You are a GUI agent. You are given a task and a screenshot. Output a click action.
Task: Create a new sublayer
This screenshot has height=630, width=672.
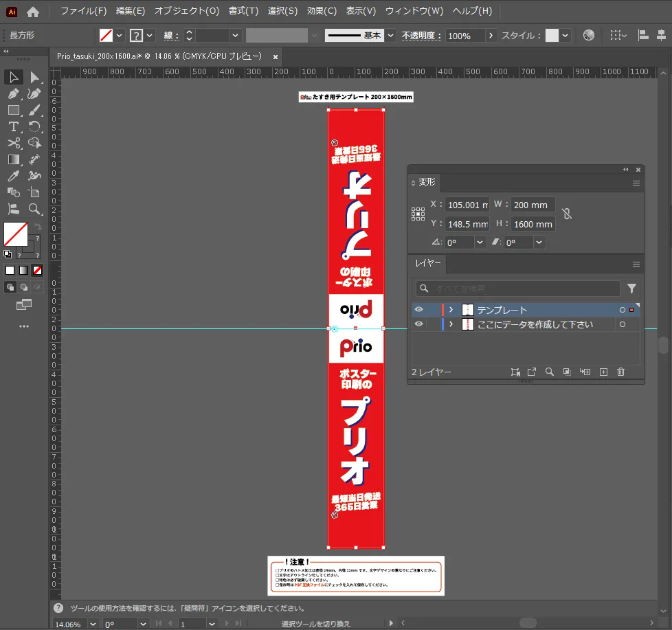pos(585,372)
